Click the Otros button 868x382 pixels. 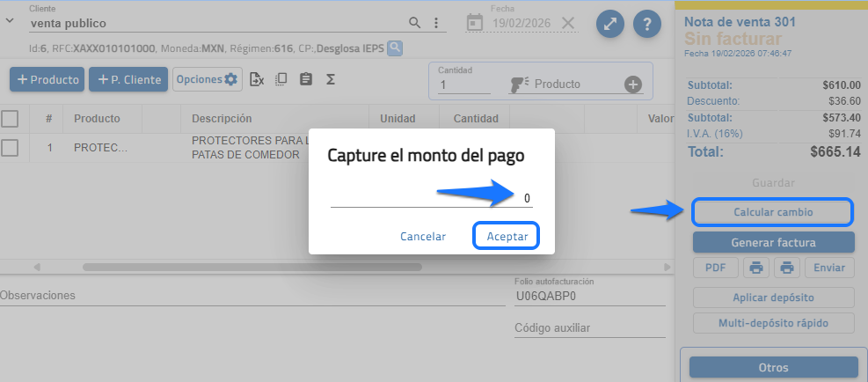(x=773, y=368)
